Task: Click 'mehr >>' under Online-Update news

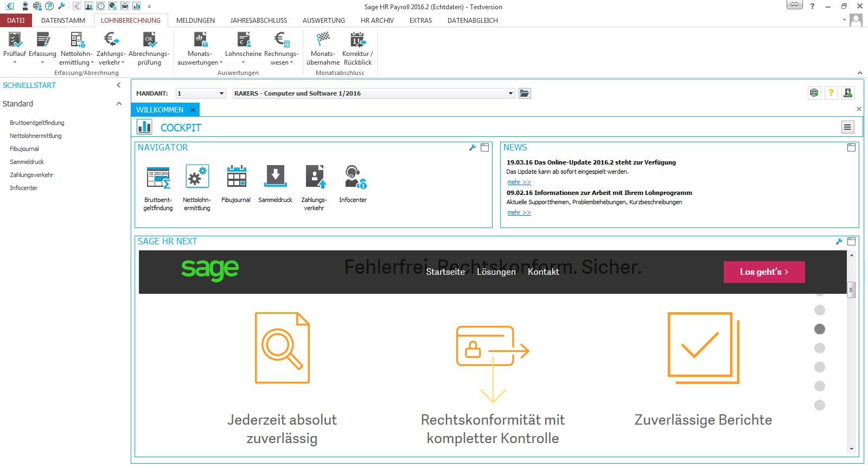Action: (x=519, y=182)
